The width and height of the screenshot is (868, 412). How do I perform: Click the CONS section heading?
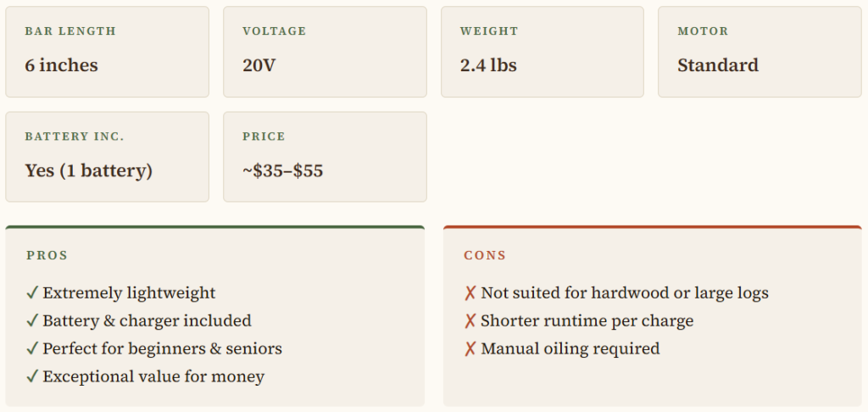485,255
